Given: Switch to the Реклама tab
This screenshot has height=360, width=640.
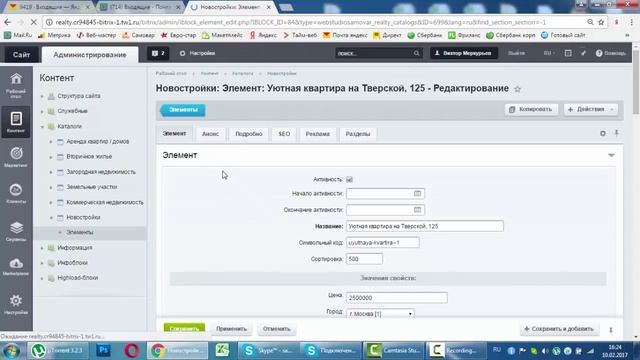Looking at the screenshot, I should pyautogui.click(x=318, y=134).
